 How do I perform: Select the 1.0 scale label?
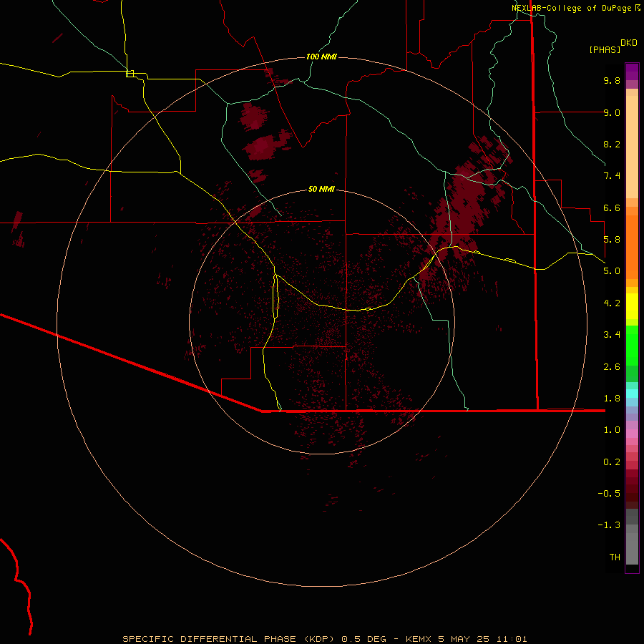(x=612, y=430)
